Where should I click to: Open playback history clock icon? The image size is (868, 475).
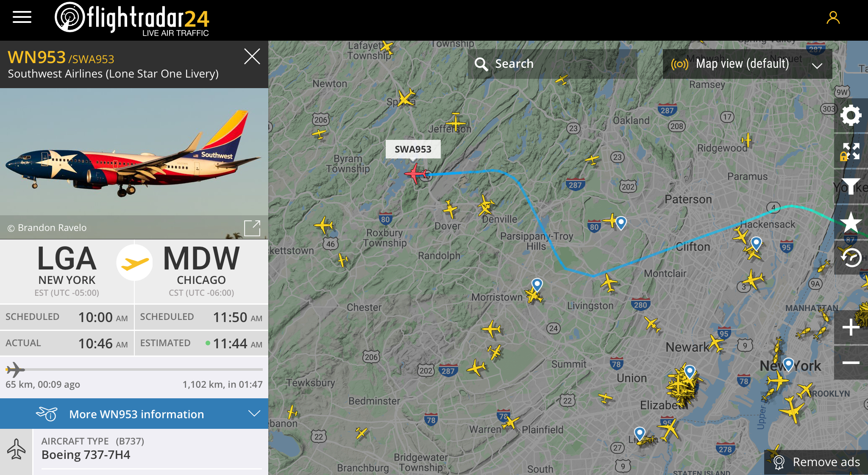(x=851, y=258)
